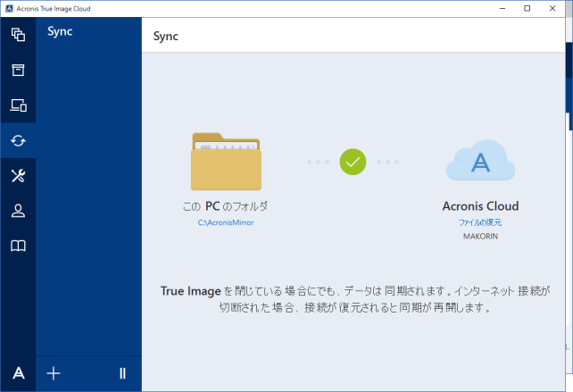573x392 pixels.
Task: Click the Acronis Cloud heading
Action: [480, 206]
